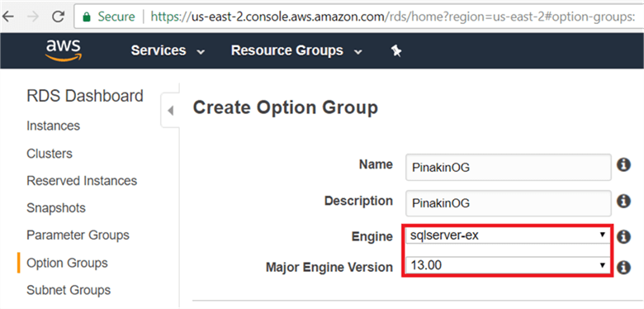This screenshot has width=644, height=309.
Task: Reload the page with refresh icon
Action: pos(59,17)
